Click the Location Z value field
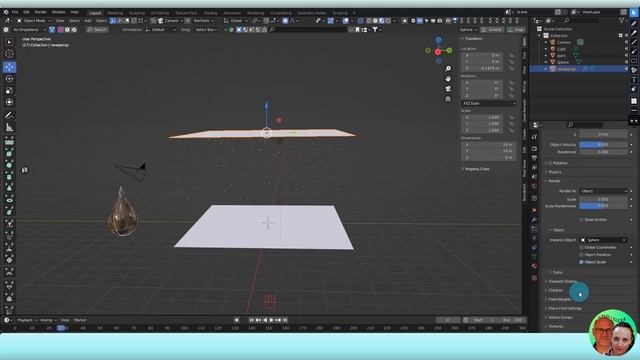This screenshot has height=360, width=640. coord(482,68)
